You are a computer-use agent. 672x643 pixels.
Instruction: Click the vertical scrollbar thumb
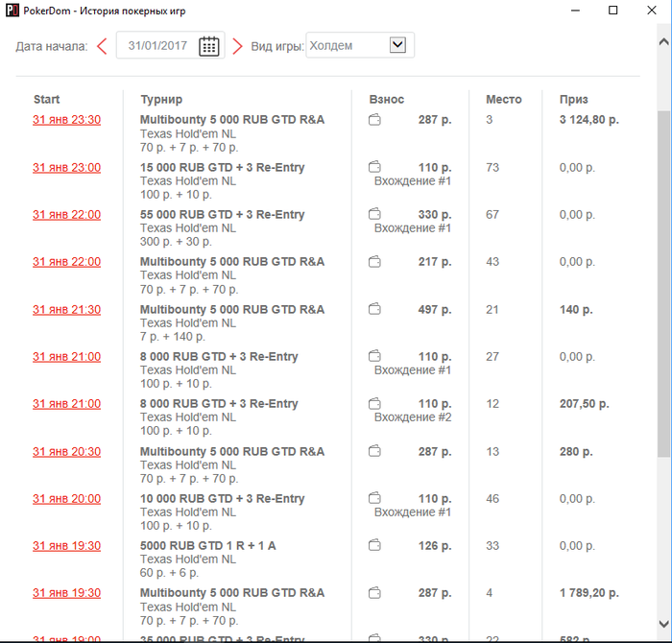(663, 283)
